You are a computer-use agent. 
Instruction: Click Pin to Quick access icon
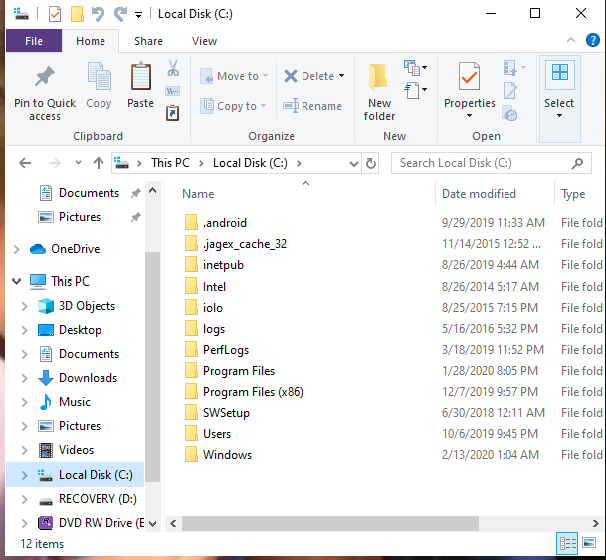(x=45, y=76)
